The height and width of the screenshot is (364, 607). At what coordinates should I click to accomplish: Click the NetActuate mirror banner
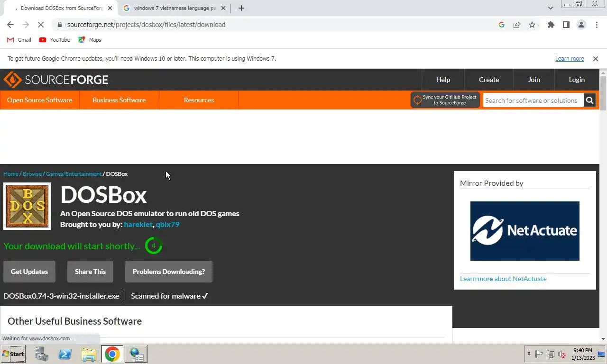tap(525, 231)
